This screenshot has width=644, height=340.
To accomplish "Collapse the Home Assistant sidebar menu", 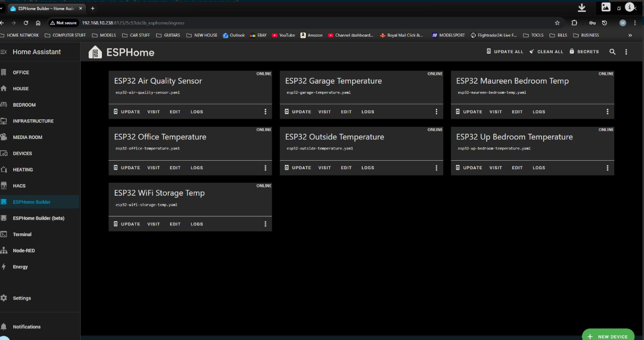I will [4, 52].
